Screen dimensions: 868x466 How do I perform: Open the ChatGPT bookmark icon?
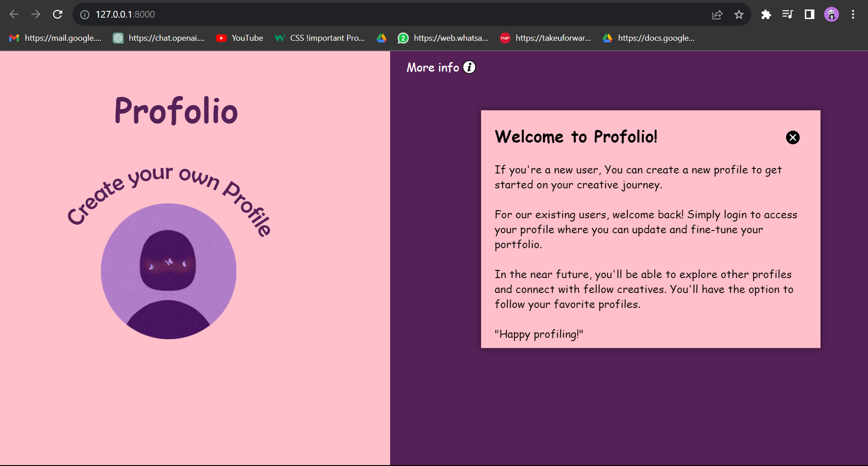[x=118, y=38]
